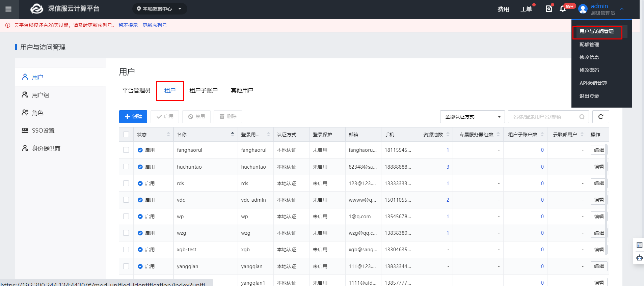
Task: Open the 全部认证方式 filter dropdown
Action: 473,117
